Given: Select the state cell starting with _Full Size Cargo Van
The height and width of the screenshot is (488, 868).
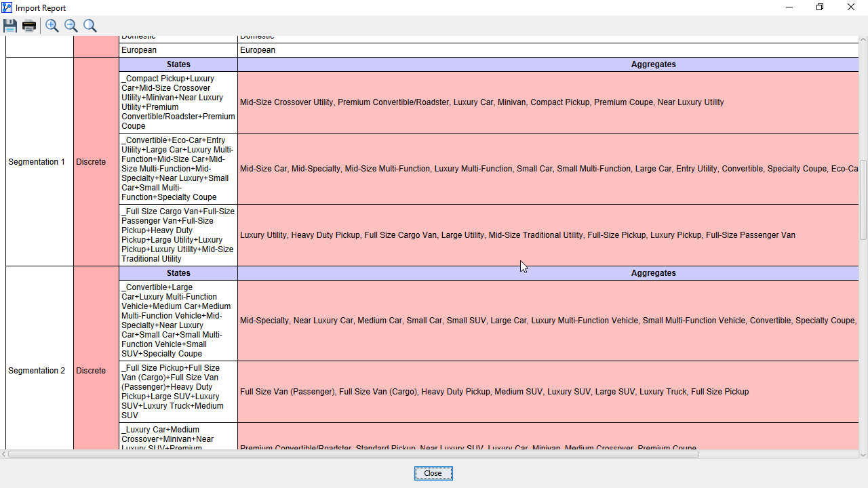Looking at the screenshot, I should (x=178, y=235).
